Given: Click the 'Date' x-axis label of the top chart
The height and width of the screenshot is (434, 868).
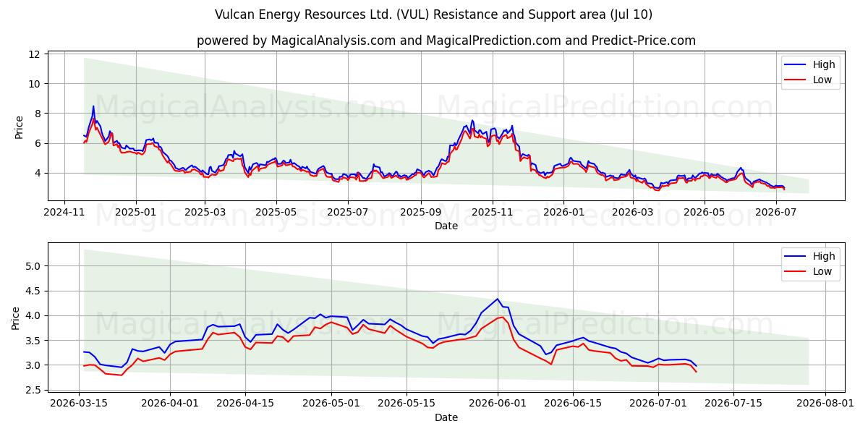Looking at the screenshot, I should pos(446,226).
